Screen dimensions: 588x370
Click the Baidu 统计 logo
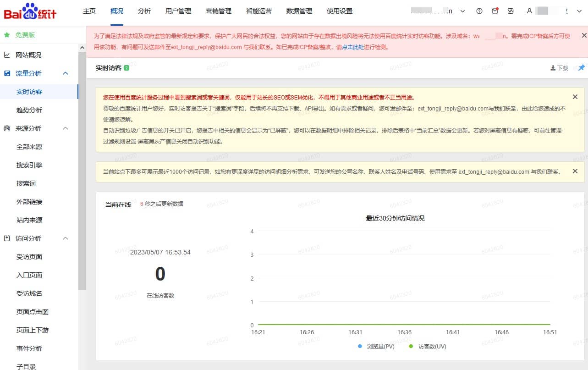(30, 12)
